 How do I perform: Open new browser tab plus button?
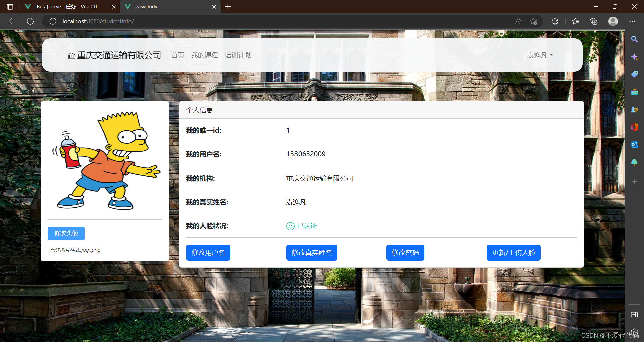coord(228,7)
